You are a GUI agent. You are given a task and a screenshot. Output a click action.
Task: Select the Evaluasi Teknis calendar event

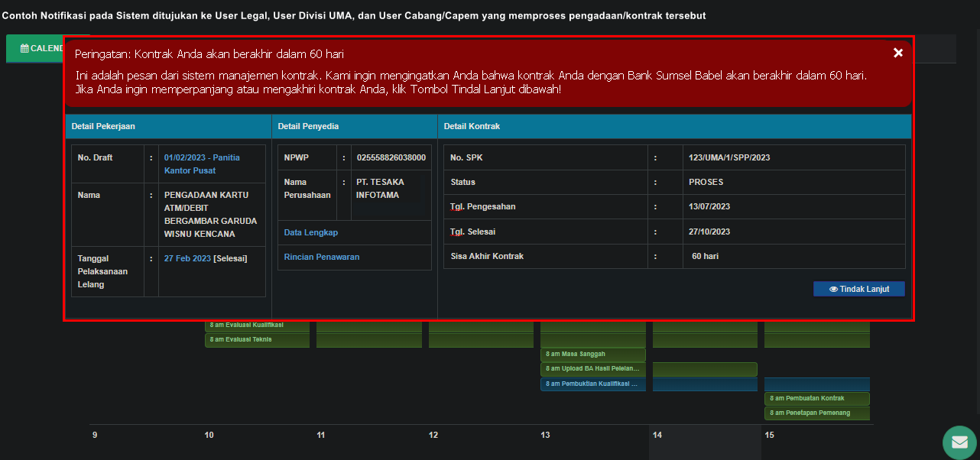[x=257, y=340]
